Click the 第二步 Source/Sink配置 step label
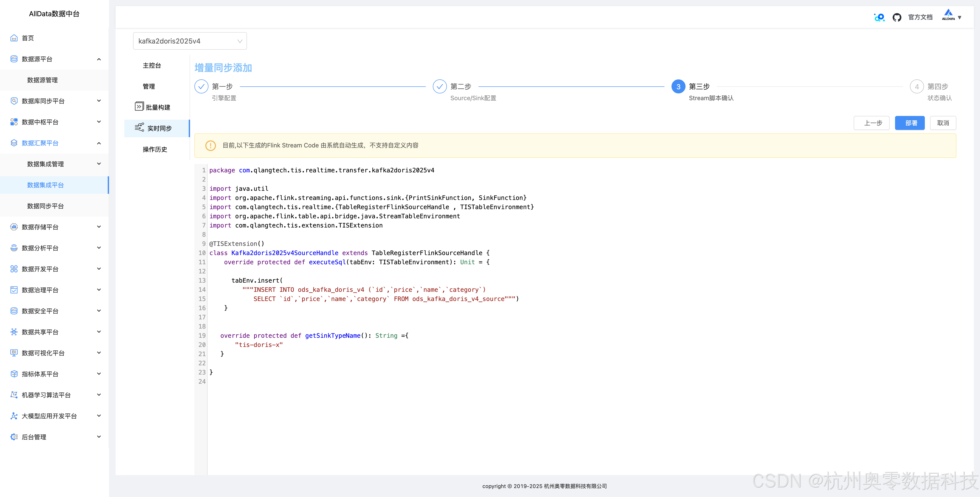The height and width of the screenshot is (497, 980). coord(473,92)
